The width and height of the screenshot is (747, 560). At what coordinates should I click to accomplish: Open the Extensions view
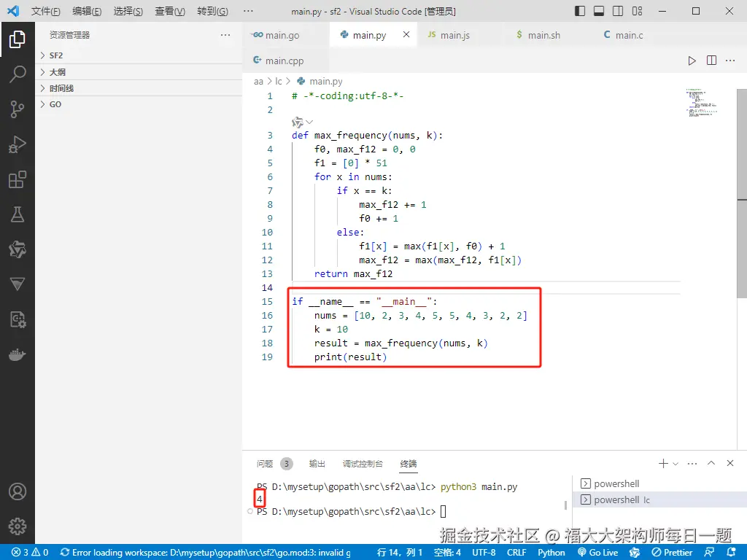[x=18, y=179]
